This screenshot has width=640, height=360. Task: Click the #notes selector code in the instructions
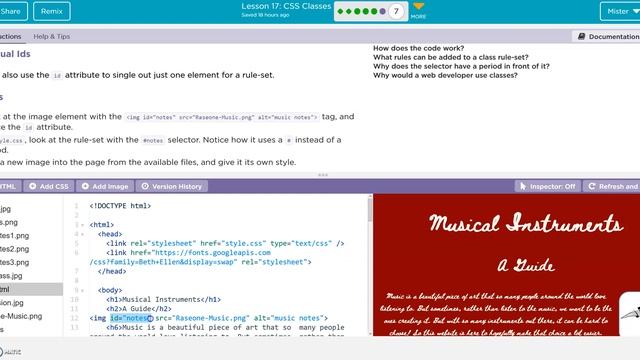tap(153, 140)
